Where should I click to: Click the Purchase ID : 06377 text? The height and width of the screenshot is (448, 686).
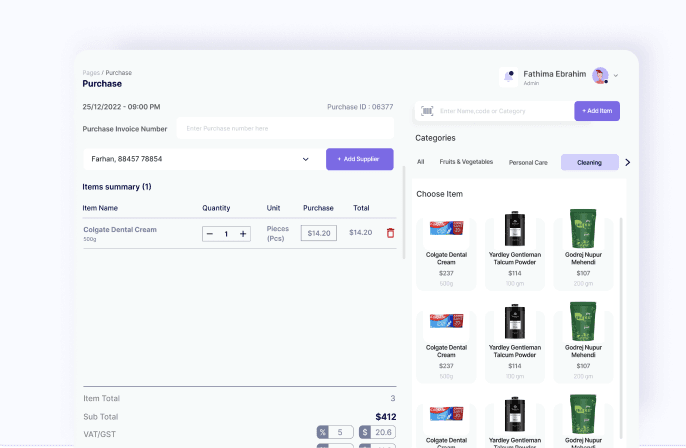(x=360, y=107)
